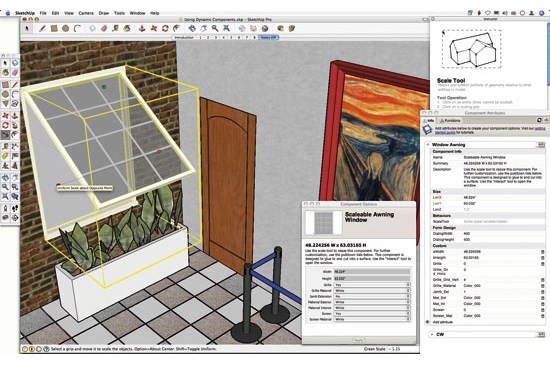
Task: Open the Grille dropdown in Component Options
Action: [371, 285]
